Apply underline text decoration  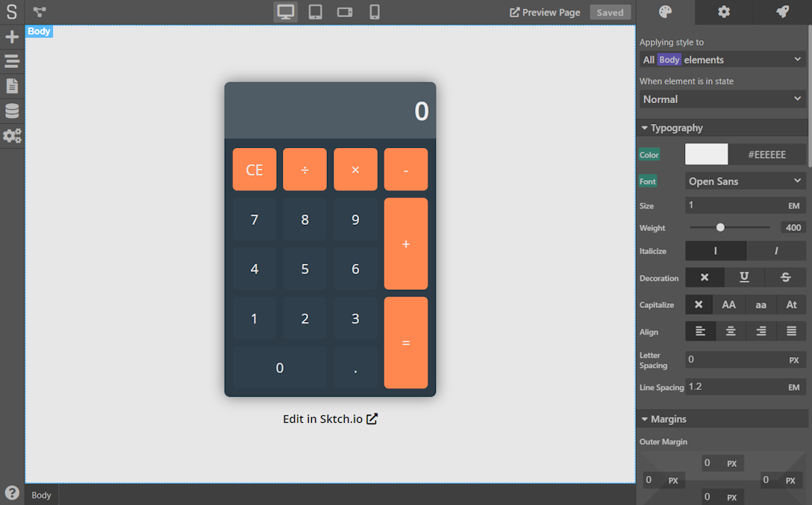pos(743,277)
